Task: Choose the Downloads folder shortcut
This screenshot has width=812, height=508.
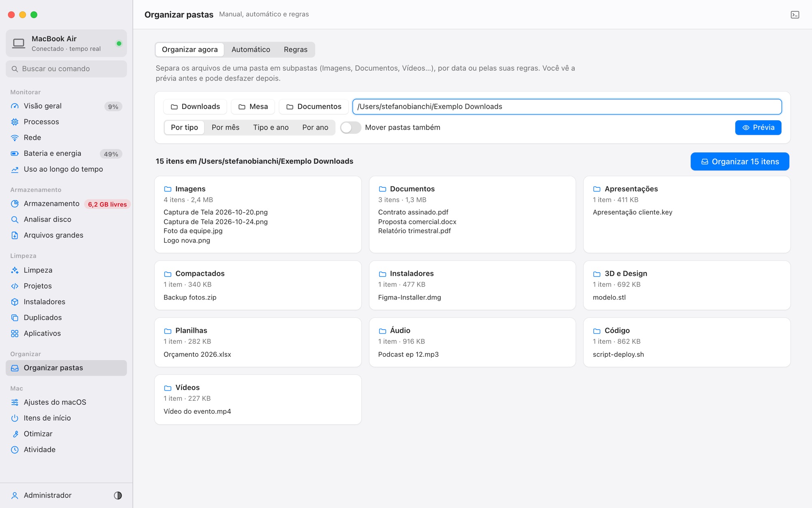Action: pyautogui.click(x=195, y=106)
